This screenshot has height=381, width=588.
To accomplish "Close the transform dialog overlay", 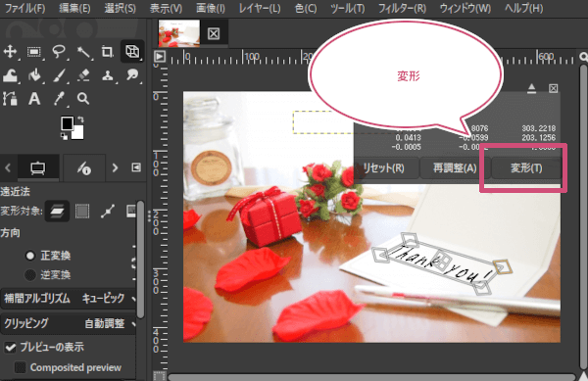I will click(x=553, y=88).
